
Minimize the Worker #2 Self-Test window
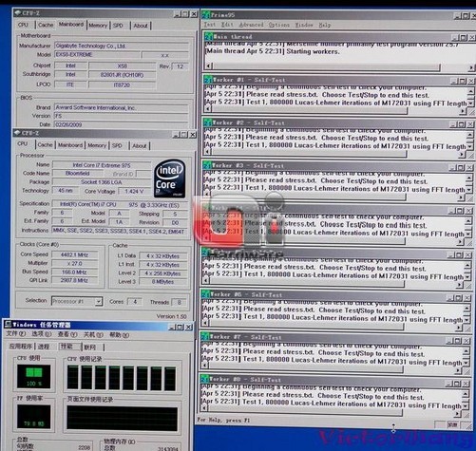click(x=454, y=124)
